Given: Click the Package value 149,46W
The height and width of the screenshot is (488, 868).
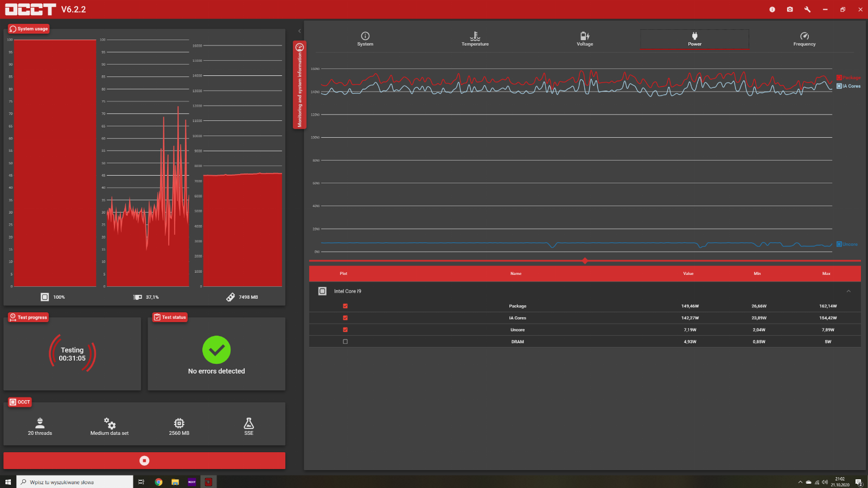Looking at the screenshot, I should (690, 306).
